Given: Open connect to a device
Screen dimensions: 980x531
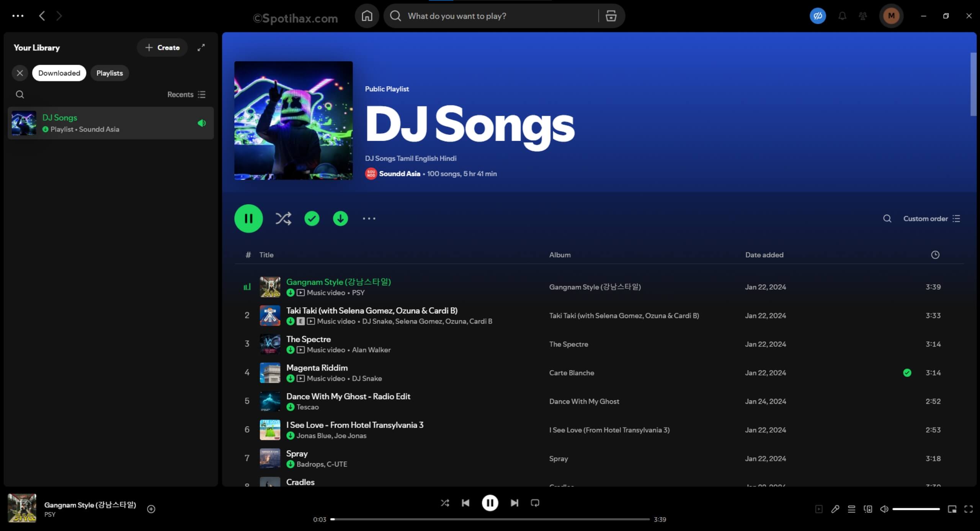Looking at the screenshot, I should tap(868, 509).
